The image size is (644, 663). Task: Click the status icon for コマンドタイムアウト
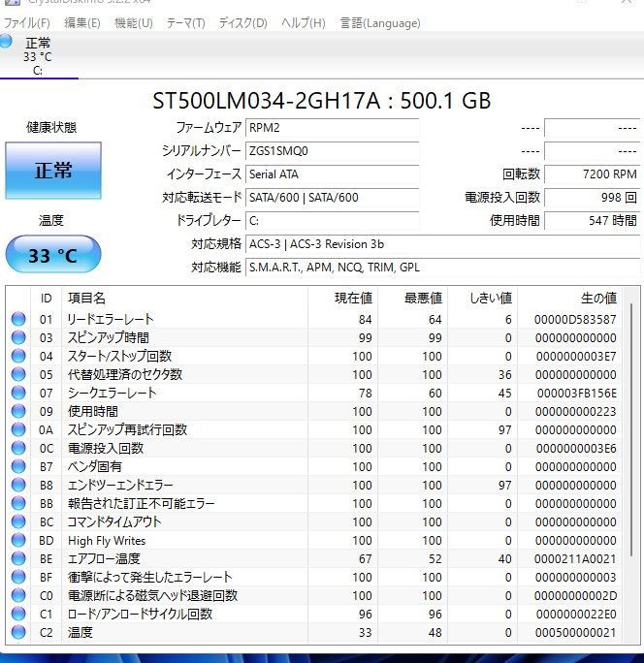pyautogui.click(x=18, y=521)
